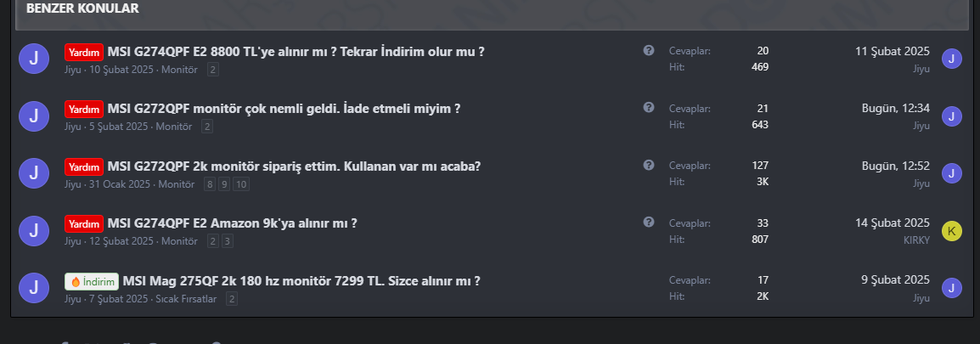Click yellow K avatar of KIRKY
Screen dimensions: 980x344
952,231
